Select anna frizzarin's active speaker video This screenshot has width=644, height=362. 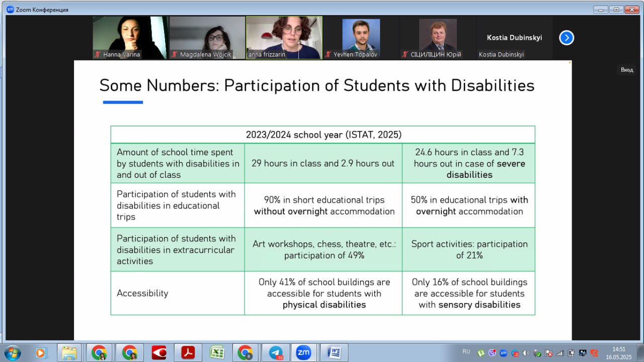pyautogui.click(x=284, y=38)
